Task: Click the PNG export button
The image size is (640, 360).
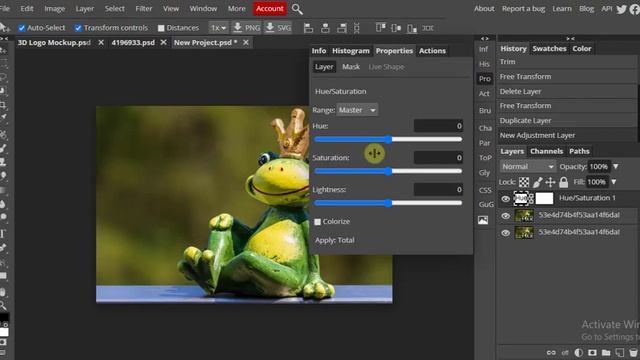Action: [x=246, y=28]
